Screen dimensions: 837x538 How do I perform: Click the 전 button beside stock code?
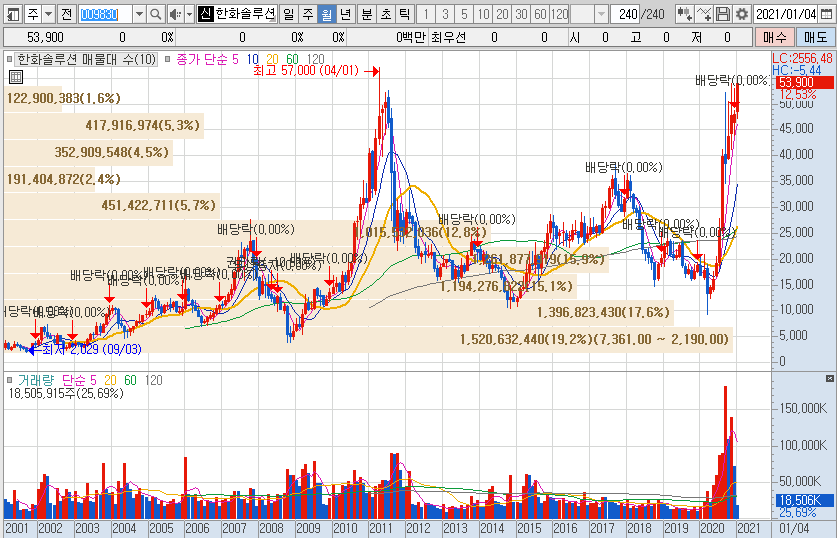coord(66,14)
